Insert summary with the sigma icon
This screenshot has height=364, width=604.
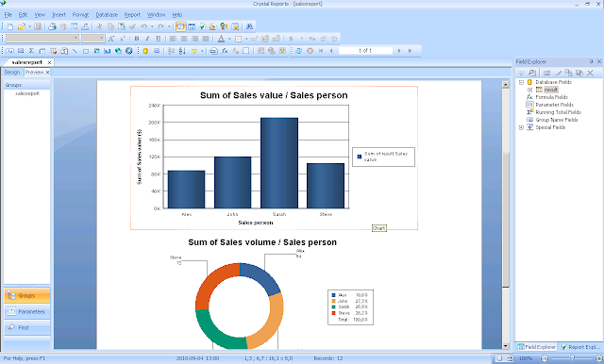pyautogui.click(x=31, y=51)
